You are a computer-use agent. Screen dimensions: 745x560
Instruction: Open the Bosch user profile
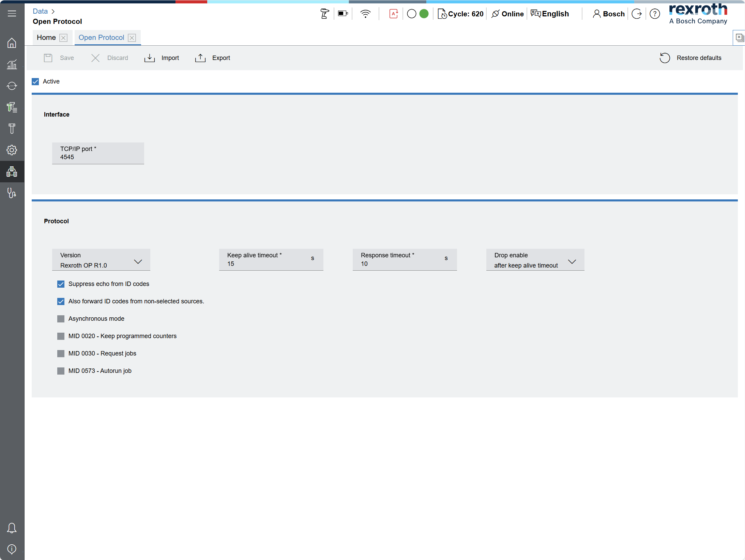pos(609,14)
